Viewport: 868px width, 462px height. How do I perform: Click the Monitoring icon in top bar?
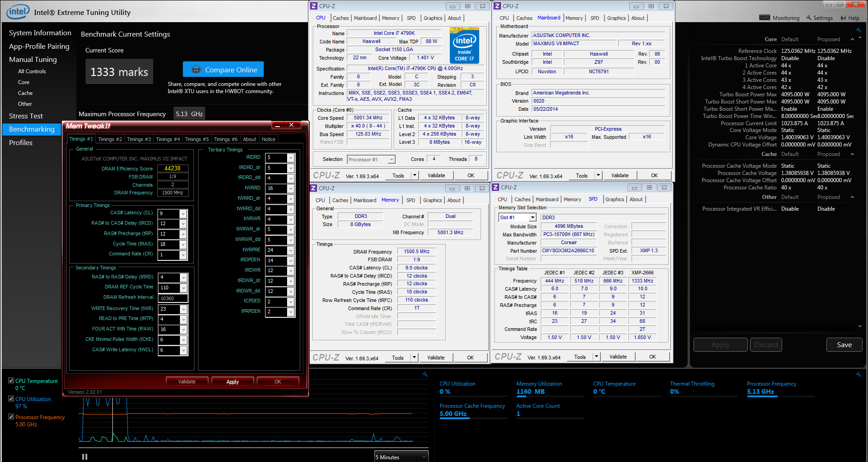click(764, 18)
